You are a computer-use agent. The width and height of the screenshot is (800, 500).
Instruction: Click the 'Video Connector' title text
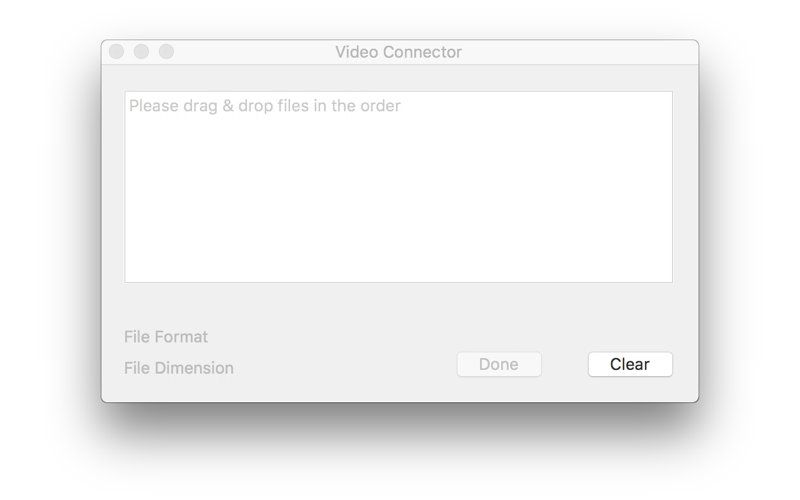[398, 52]
